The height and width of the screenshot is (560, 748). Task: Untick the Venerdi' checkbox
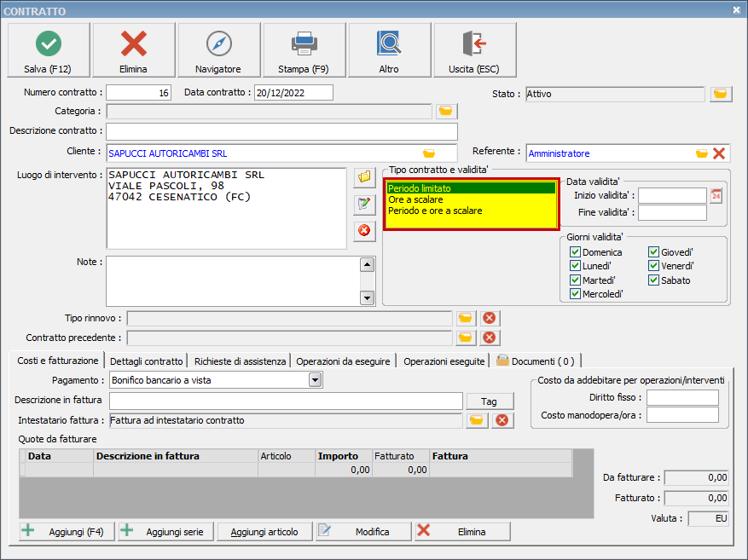tap(653, 266)
